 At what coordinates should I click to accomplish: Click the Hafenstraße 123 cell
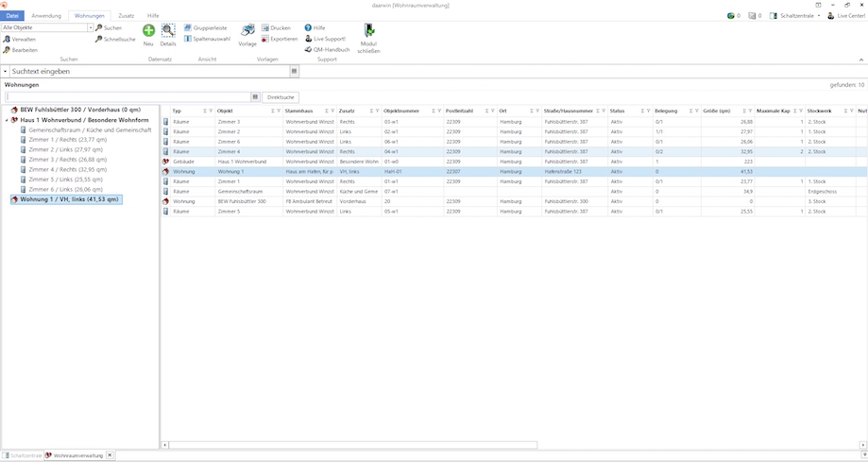coord(574,172)
